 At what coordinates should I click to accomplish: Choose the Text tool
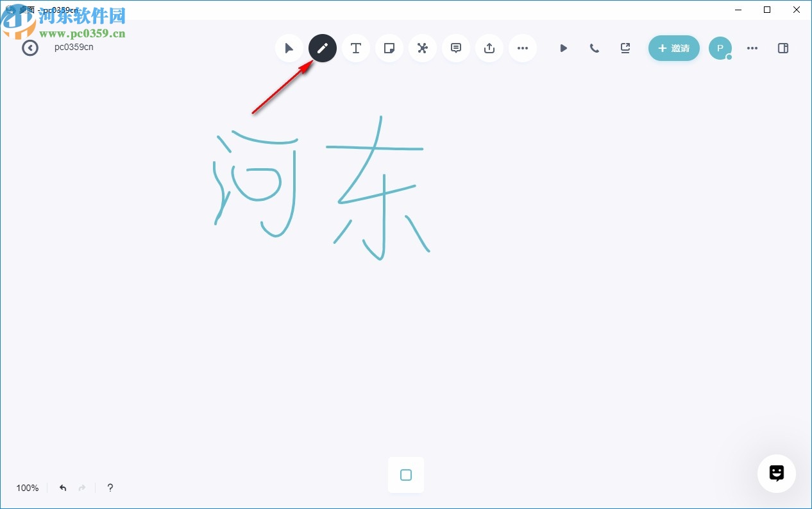tap(356, 47)
